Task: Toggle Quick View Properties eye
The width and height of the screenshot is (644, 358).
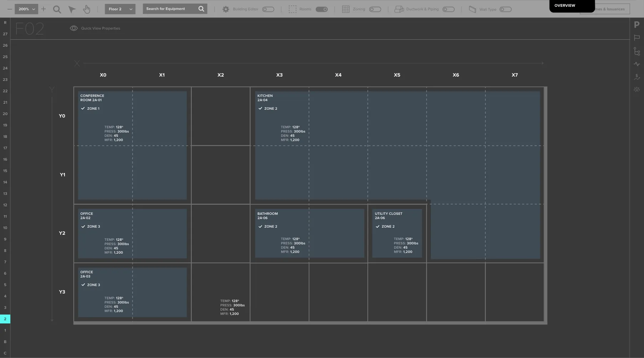Action: coord(74,28)
